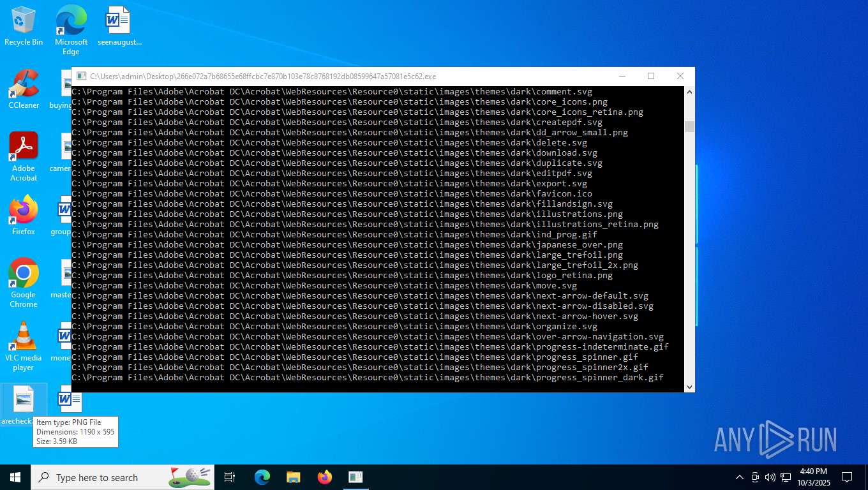Open VLC media player desktop shortcut

tap(24, 346)
